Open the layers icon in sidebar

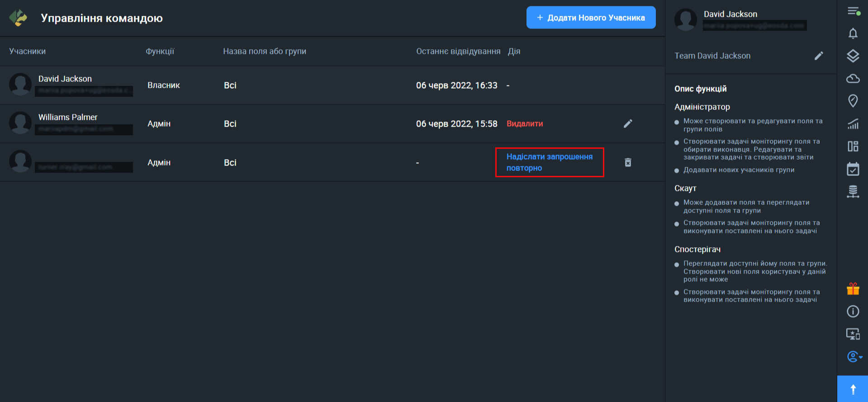pyautogui.click(x=853, y=56)
